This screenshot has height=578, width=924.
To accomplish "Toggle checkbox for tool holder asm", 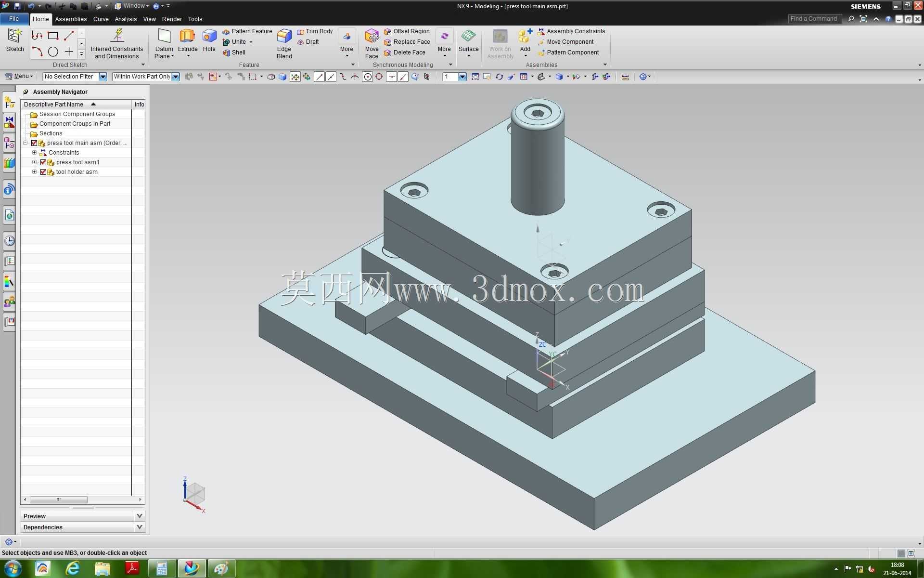I will 43,172.
